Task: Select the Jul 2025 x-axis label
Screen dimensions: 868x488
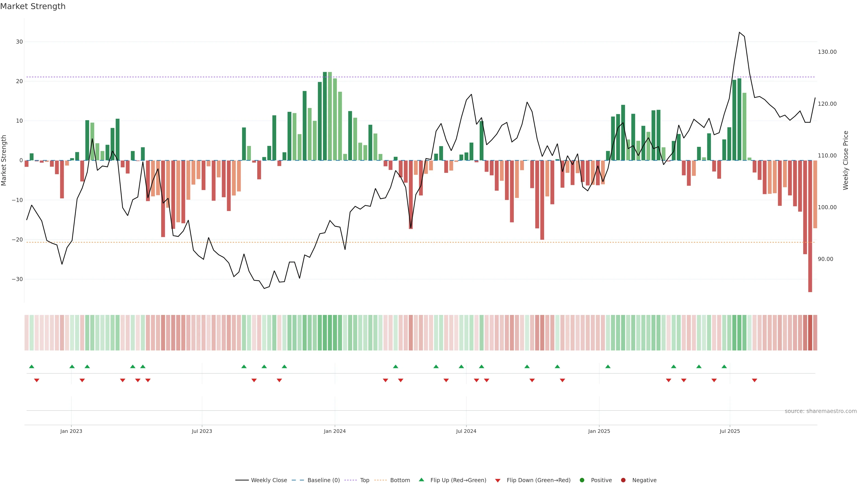Action: (729, 431)
